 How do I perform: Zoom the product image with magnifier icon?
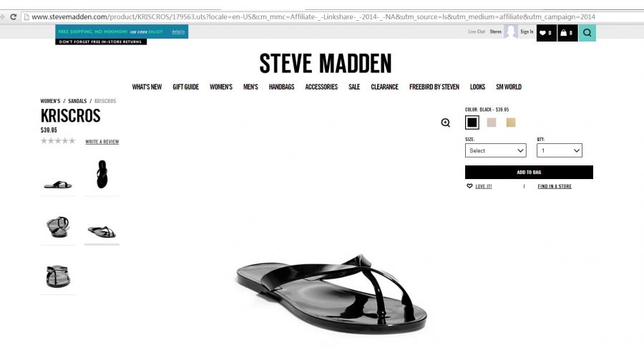446,122
